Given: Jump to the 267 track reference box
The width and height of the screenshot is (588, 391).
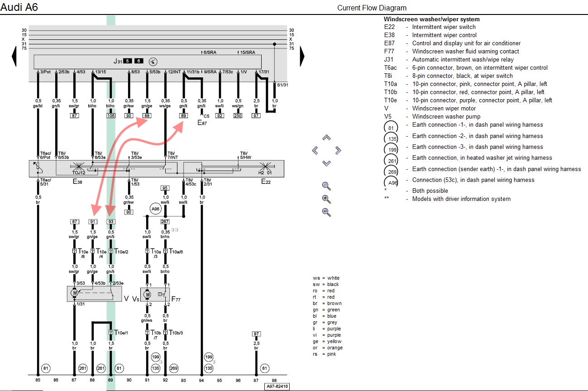Looking at the screenshot, I should point(165,222).
